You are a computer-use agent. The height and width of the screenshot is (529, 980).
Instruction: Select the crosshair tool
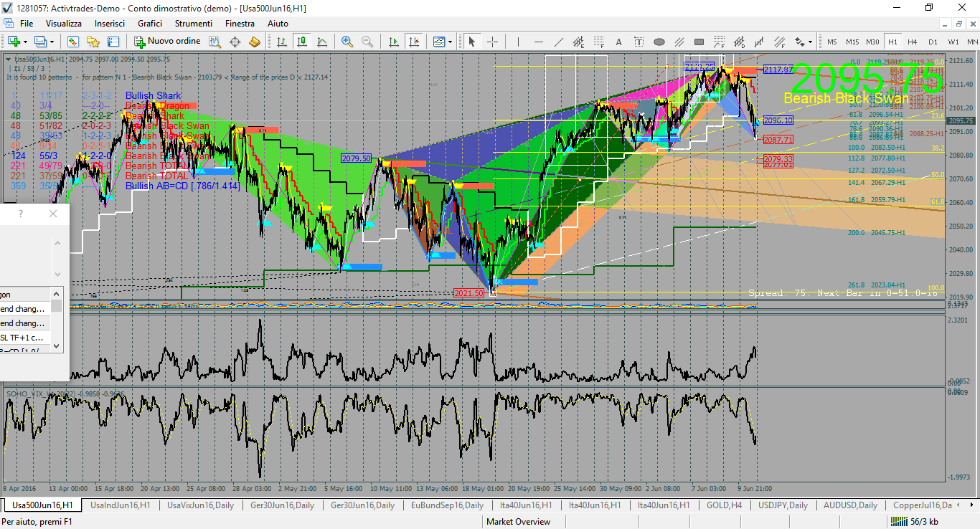(492, 42)
